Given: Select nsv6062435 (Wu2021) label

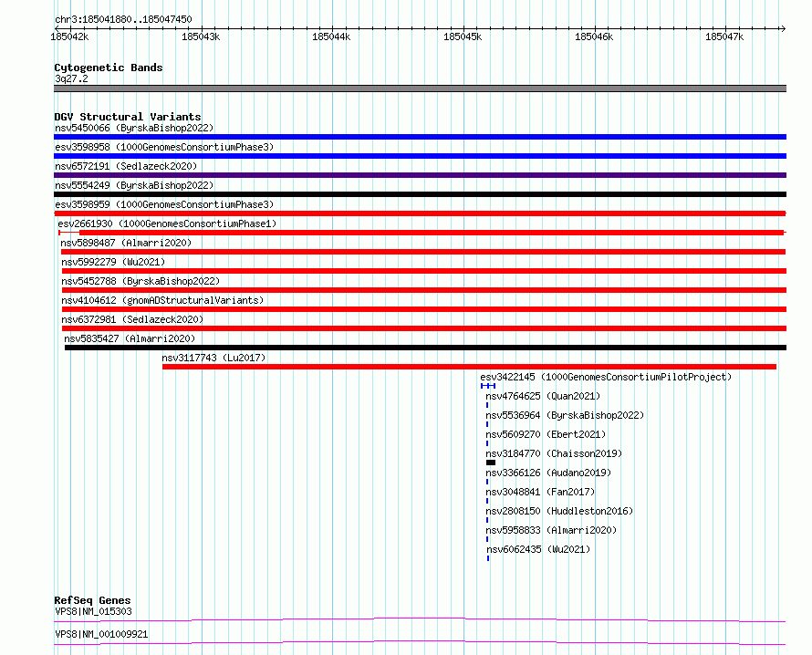Looking at the screenshot, I should tap(538, 549).
